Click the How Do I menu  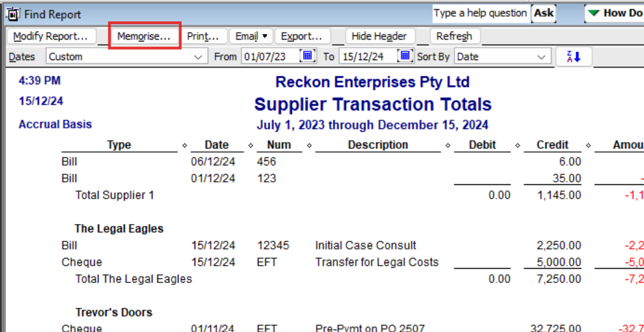615,13
